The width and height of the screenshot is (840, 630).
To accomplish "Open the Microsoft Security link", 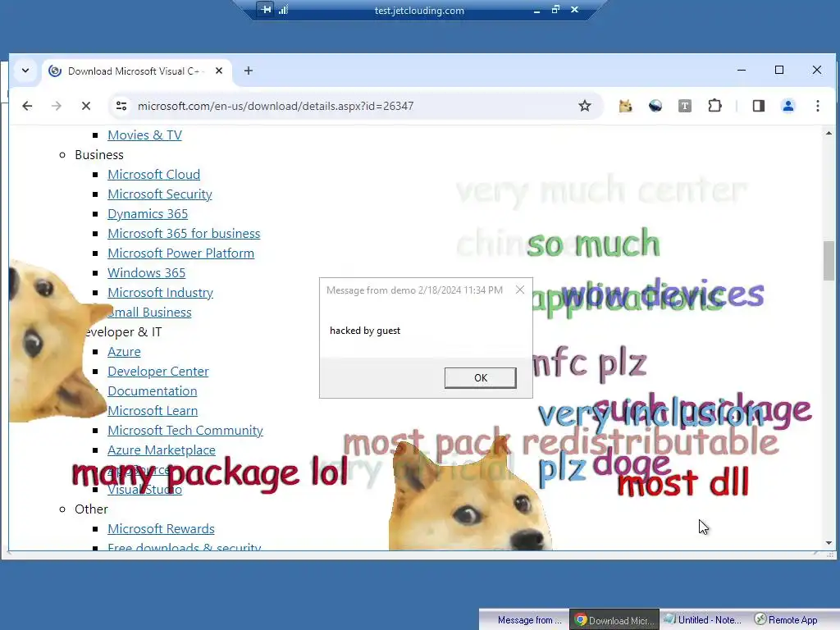I will coord(160,194).
